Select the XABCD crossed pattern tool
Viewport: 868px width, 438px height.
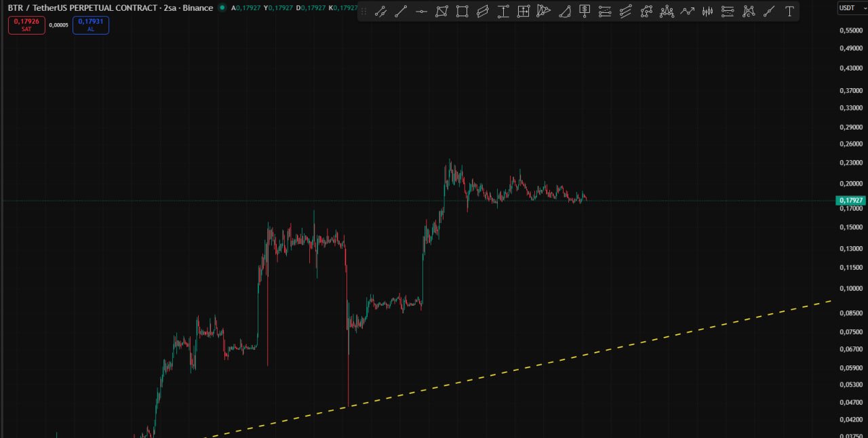coord(749,12)
